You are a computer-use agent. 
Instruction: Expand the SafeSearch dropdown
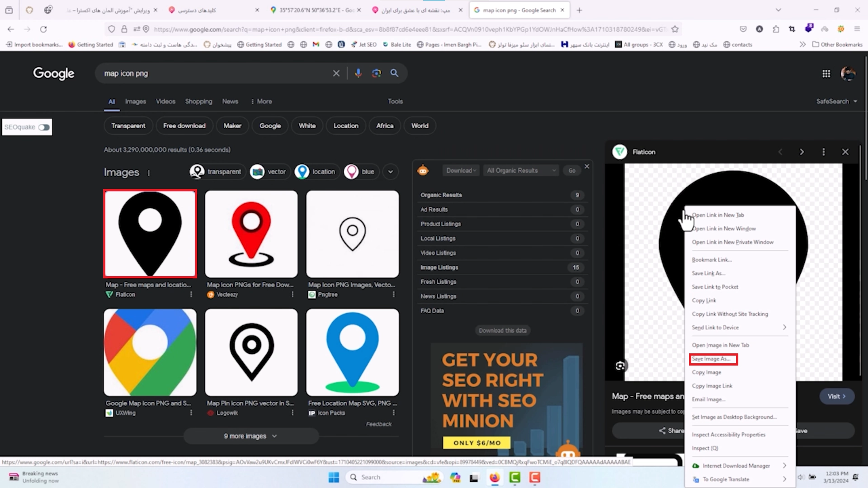(x=836, y=101)
